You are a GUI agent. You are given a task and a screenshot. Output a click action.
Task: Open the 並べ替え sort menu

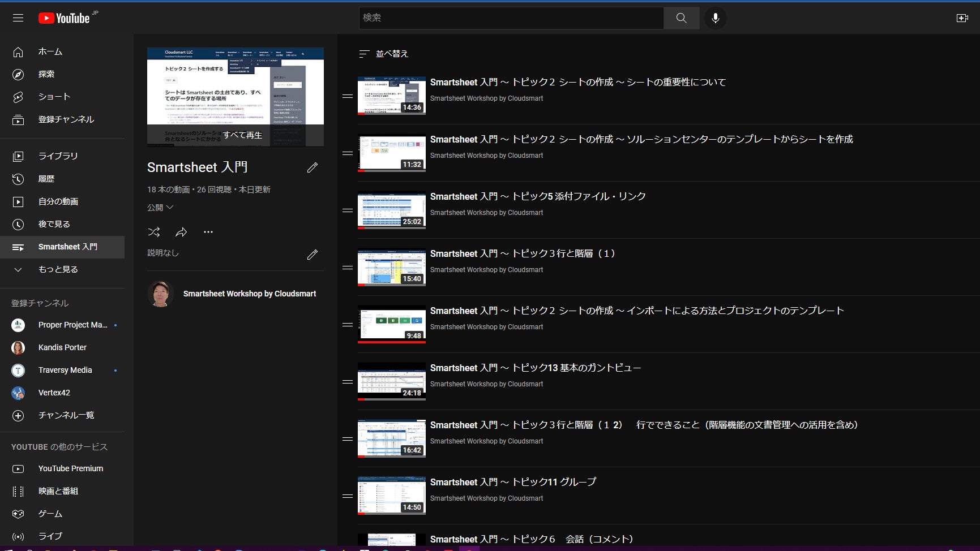point(383,54)
